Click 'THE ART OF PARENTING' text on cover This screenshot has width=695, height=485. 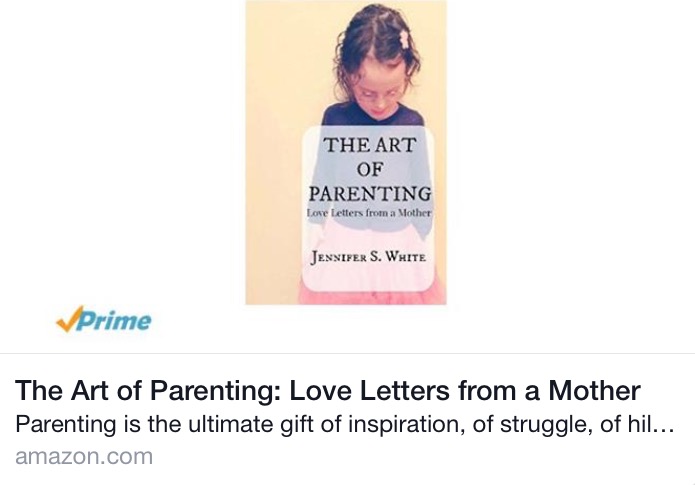[370, 169]
